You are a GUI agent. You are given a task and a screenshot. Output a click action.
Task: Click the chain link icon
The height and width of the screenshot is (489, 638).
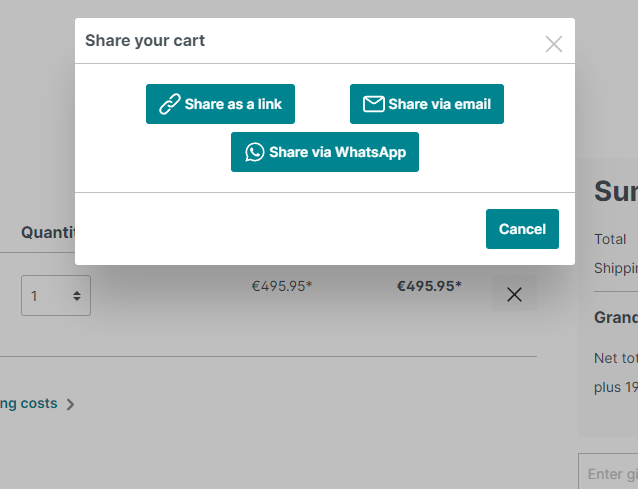(170, 104)
